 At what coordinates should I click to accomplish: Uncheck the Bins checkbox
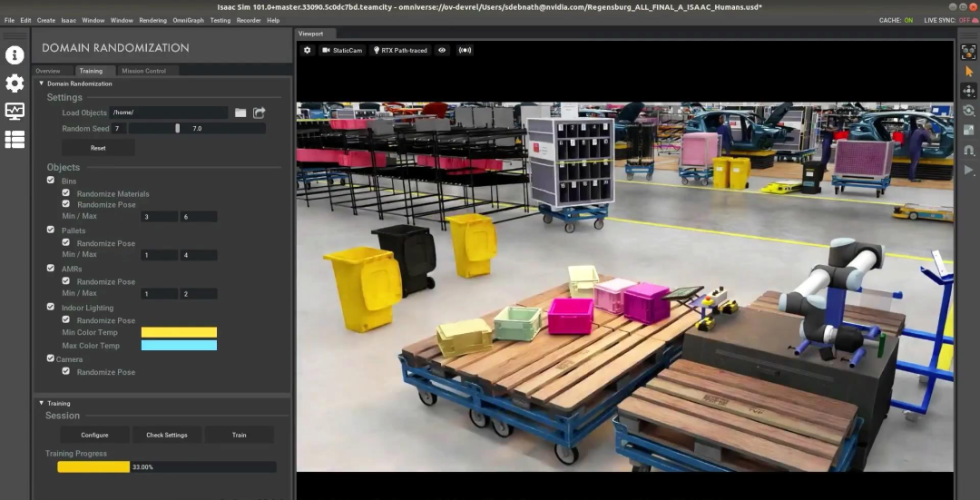(x=51, y=181)
